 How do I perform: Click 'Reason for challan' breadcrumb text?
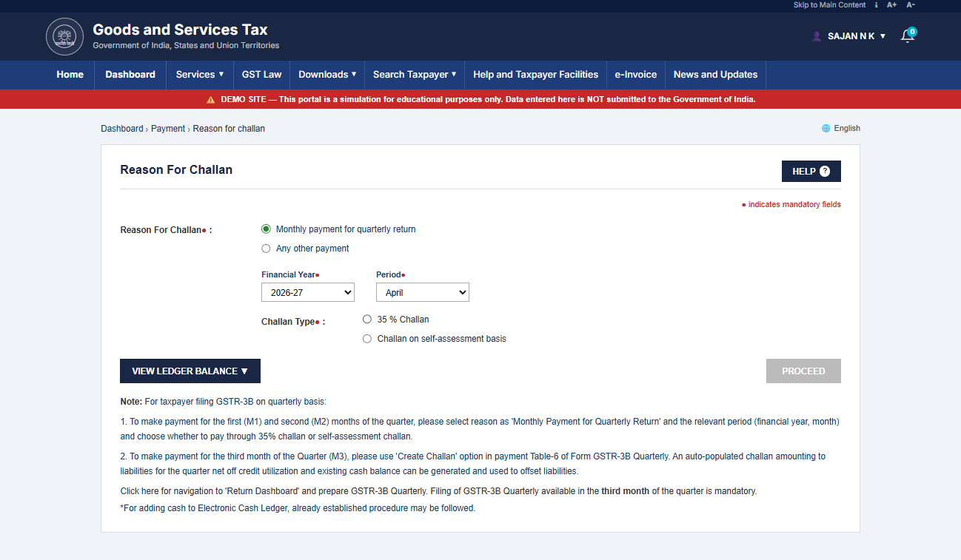tap(229, 129)
